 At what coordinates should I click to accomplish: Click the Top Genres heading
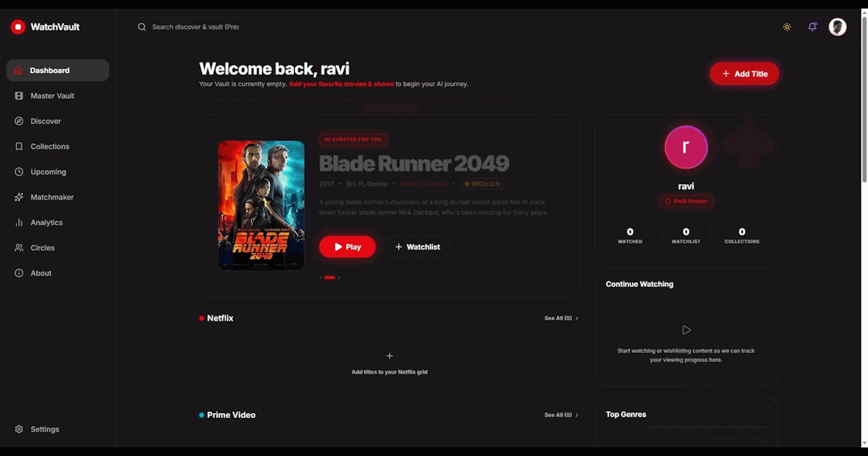click(x=626, y=414)
